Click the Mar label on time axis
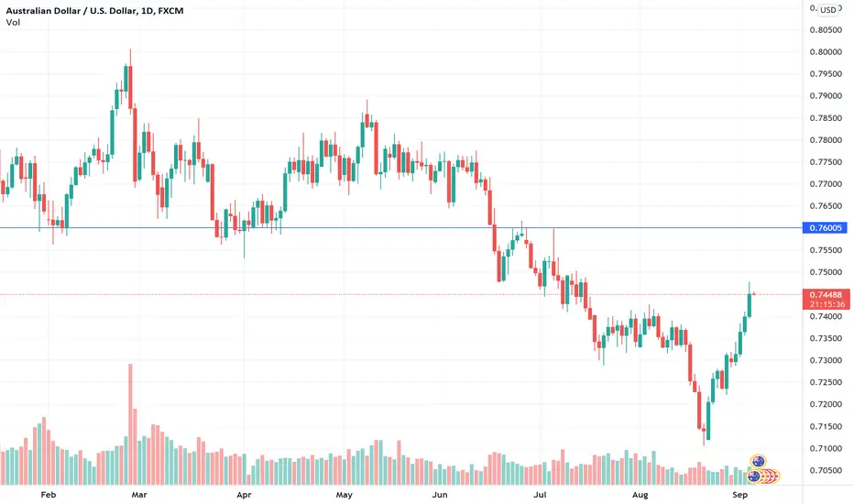The height and width of the screenshot is (504, 854). (139, 495)
